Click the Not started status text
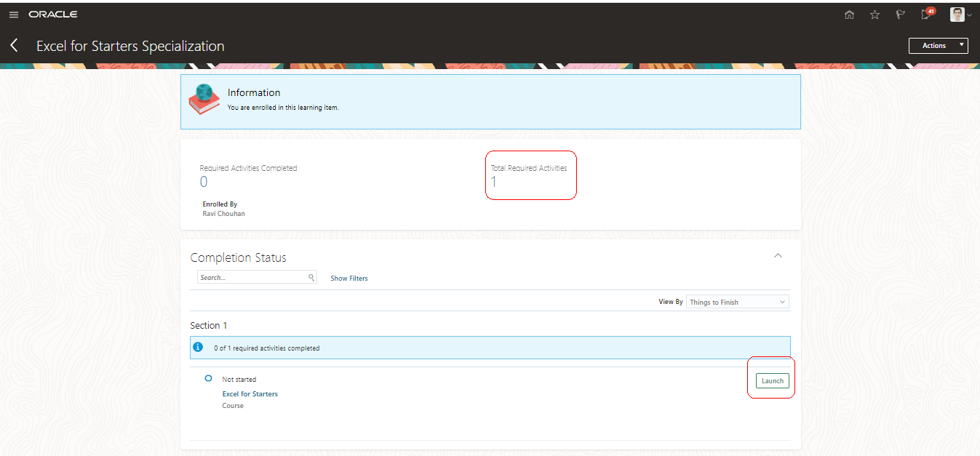 pyautogui.click(x=239, y=380)
